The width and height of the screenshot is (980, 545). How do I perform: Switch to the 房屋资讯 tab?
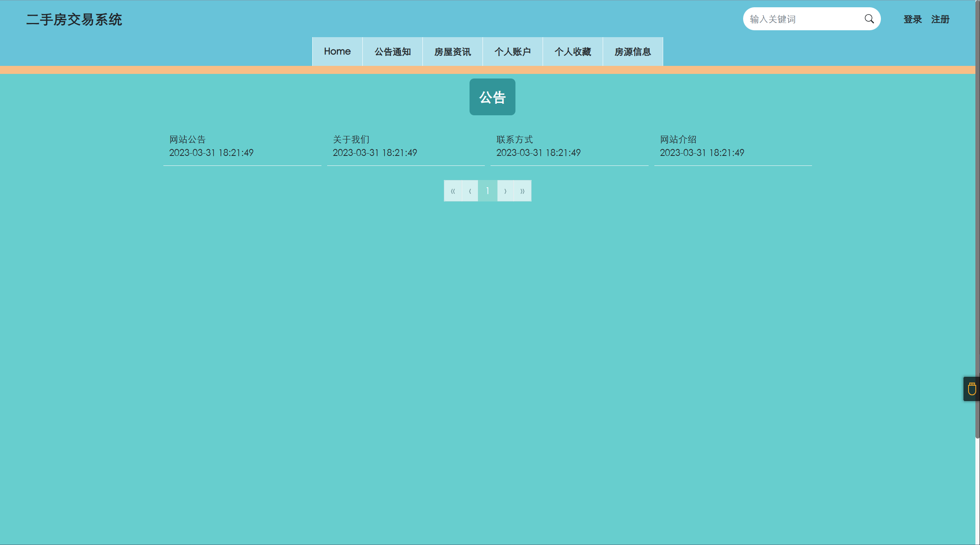tap(453, 52)
